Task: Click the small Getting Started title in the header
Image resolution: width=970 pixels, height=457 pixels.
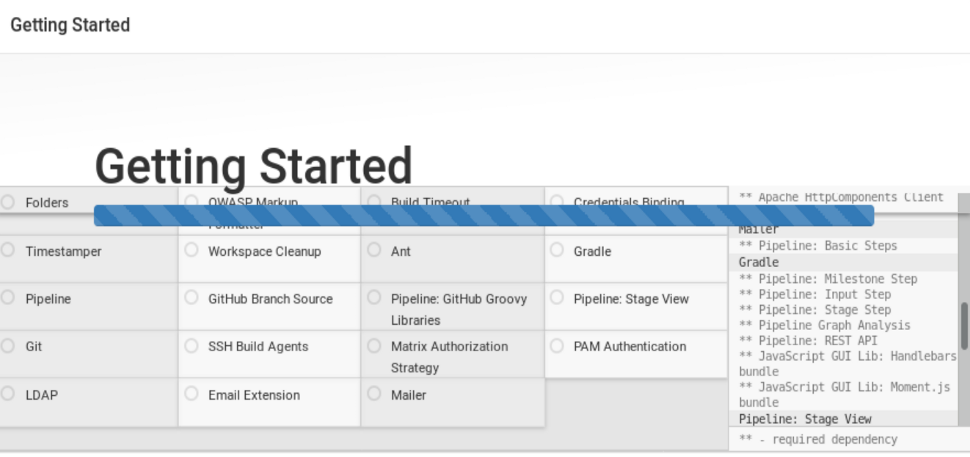Action: click(70, 25)
